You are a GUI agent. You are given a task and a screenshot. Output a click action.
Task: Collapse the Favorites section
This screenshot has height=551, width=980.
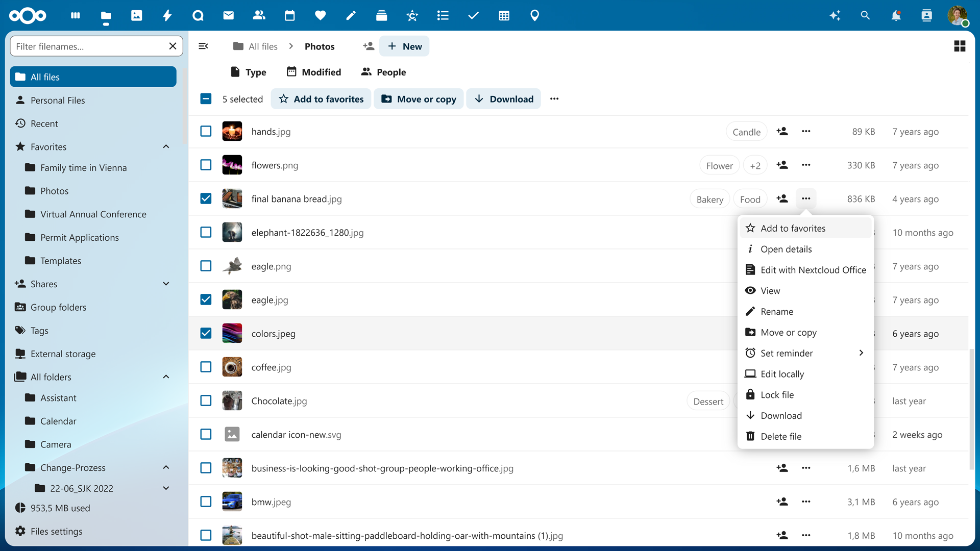pos(166,147)
